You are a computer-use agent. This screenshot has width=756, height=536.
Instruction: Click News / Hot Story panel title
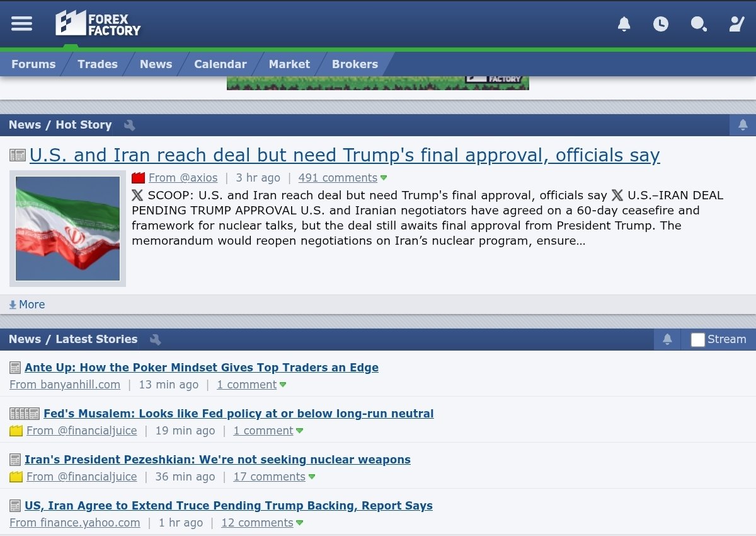point(60,125)
